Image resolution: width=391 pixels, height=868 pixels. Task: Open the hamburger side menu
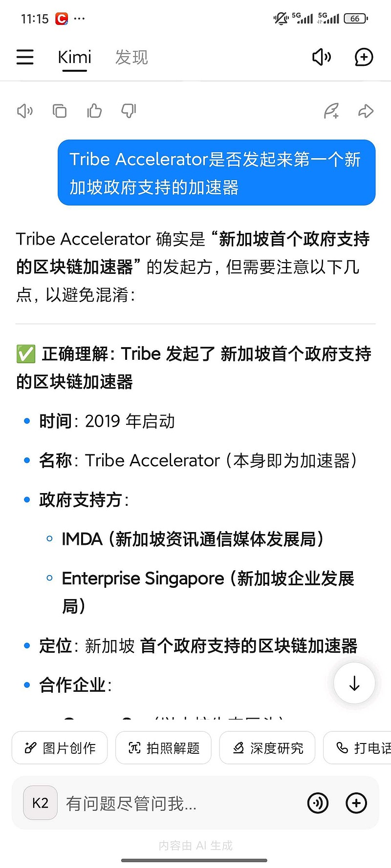tap(25, 57)
